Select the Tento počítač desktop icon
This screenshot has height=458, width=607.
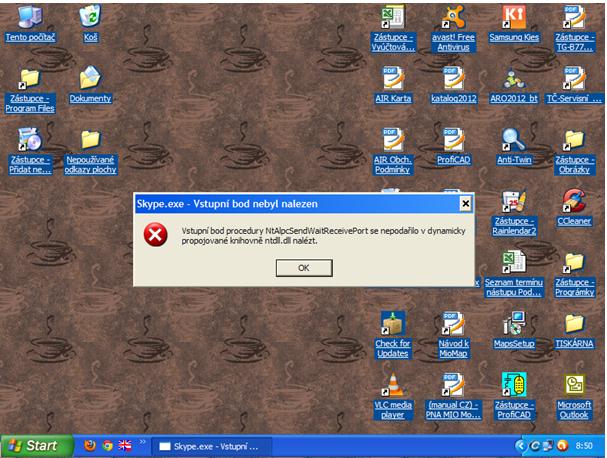point(30,17)
